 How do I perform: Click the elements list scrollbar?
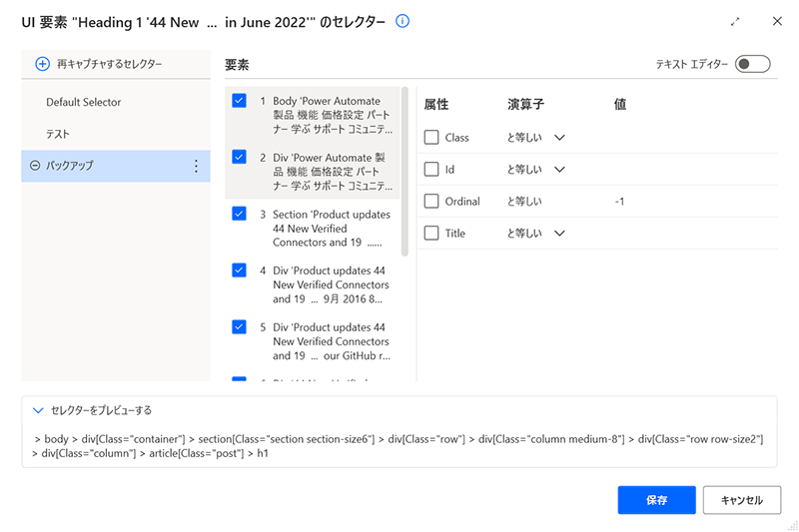pos(404,170)
